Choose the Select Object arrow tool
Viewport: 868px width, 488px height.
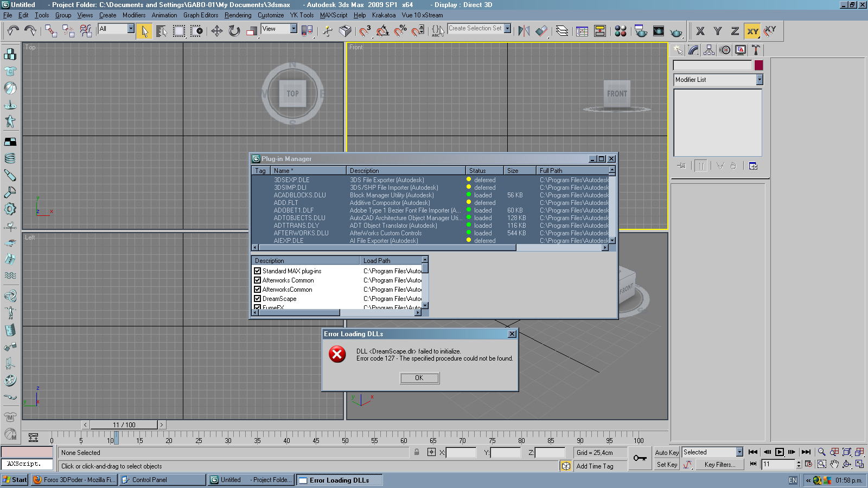[x=144, y=31]
